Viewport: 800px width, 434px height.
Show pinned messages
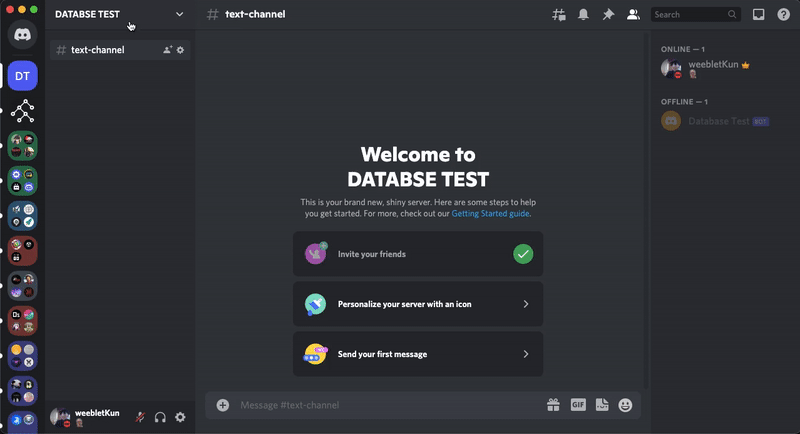coord(608,14)
